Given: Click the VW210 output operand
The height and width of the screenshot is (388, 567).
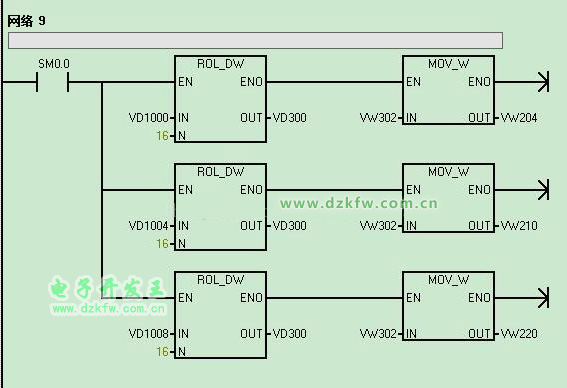Looking at the screenshot, I should click(x=519, y=226).
